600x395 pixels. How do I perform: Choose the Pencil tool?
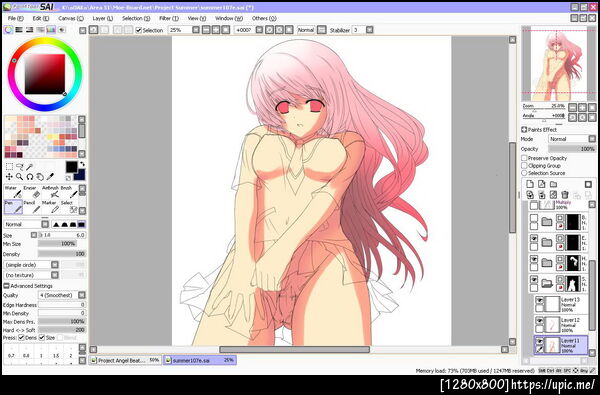click(32, 207)
